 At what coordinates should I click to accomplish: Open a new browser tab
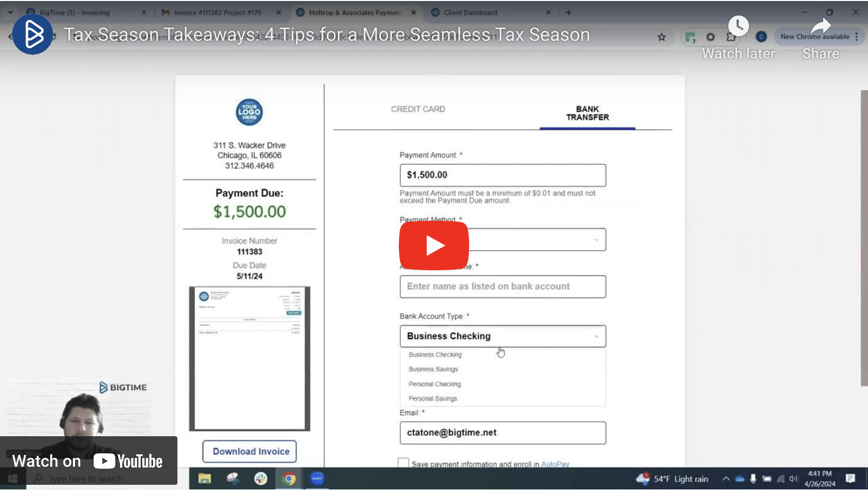568,12
